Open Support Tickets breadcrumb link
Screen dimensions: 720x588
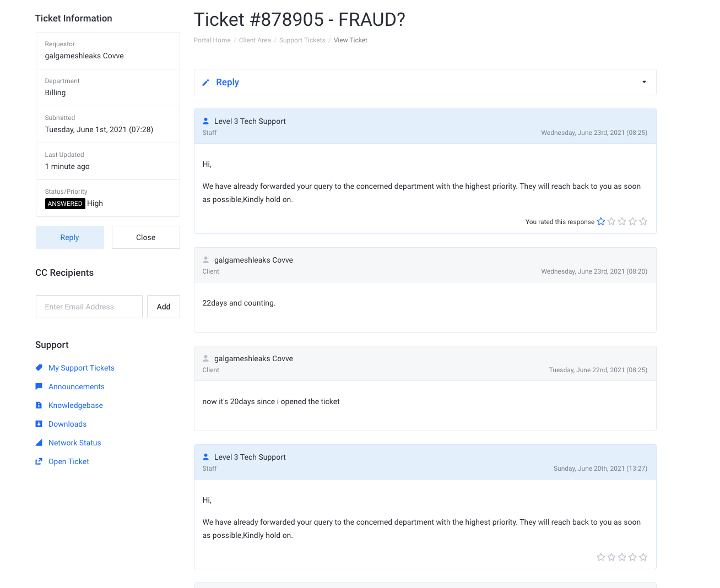302,40
